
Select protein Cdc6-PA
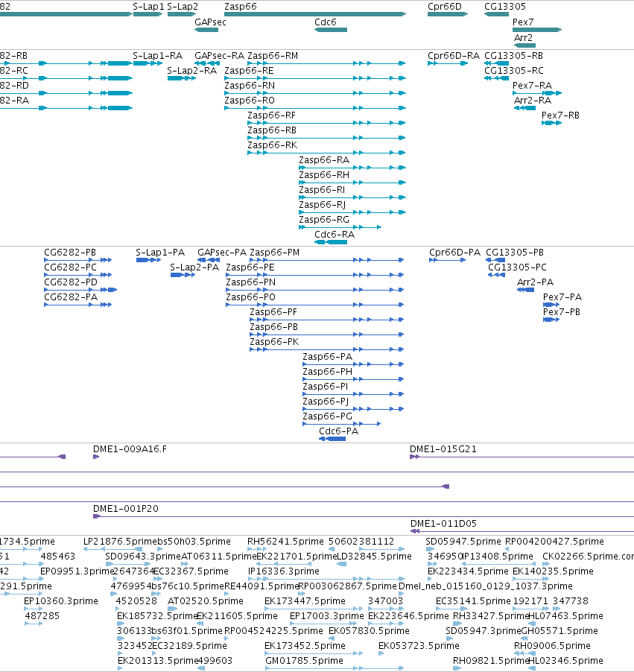[x=332, y=439]
